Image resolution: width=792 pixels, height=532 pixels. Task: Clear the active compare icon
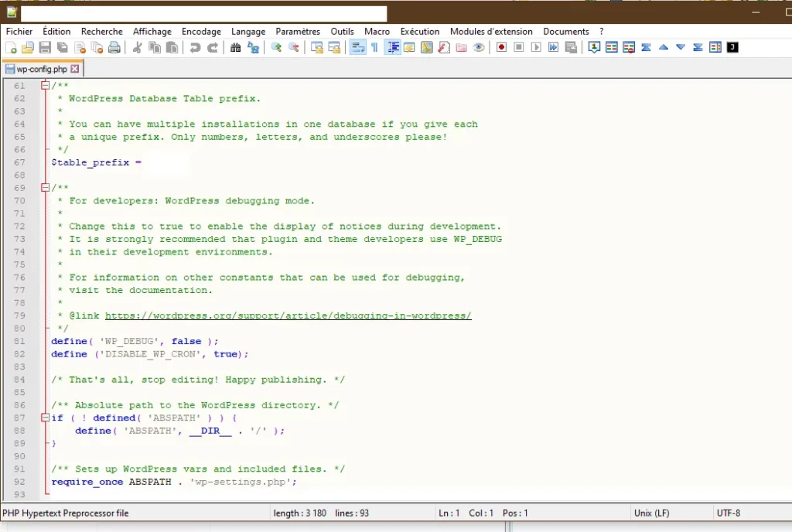(x=629, y=47)
